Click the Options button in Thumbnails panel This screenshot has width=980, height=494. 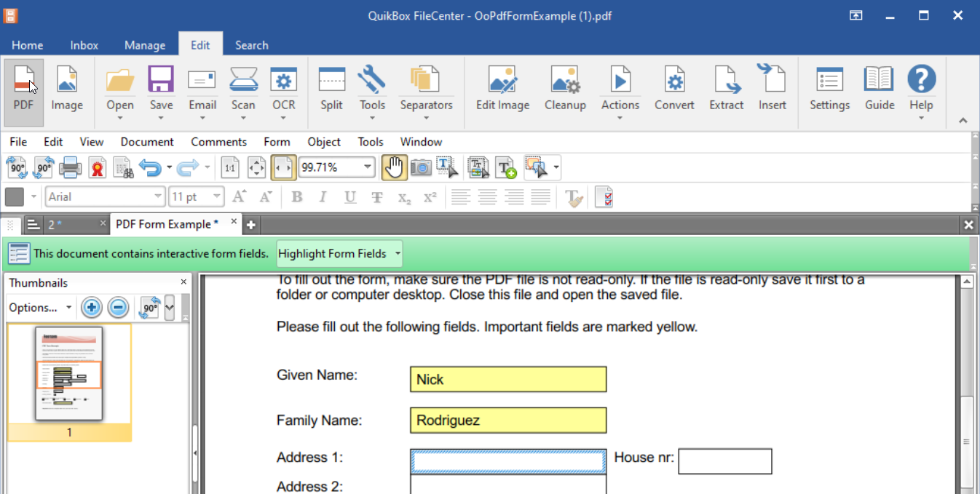coord(40,308)
